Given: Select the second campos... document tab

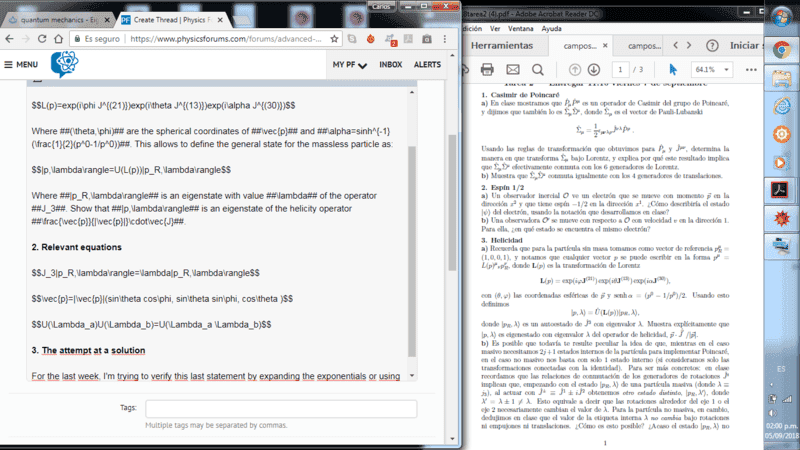Looking at the screenshot, I should point(644,46).
